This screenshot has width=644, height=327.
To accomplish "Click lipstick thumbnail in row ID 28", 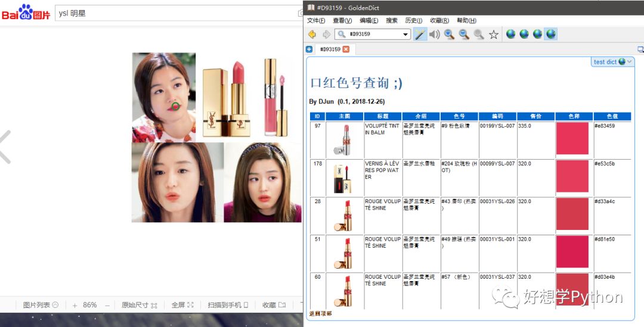I will (x=343, y=216).
